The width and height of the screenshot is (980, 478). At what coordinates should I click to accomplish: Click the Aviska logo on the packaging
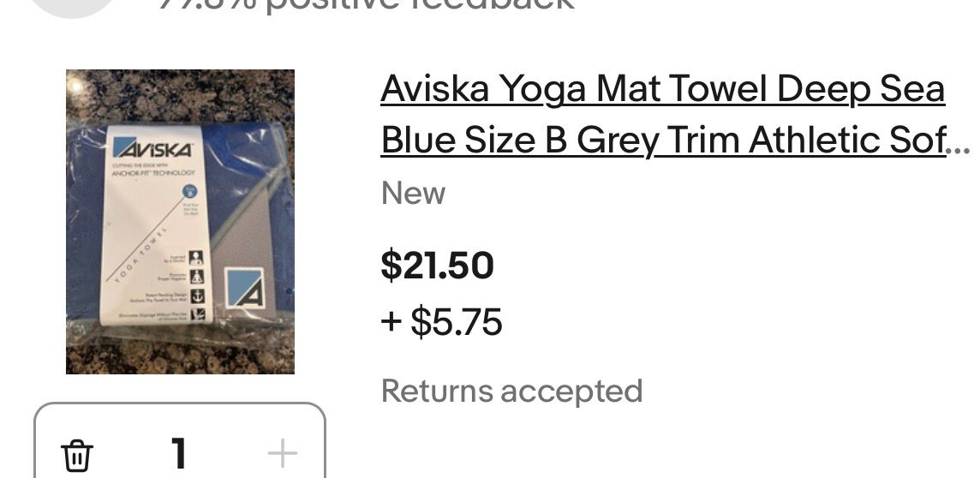pyautogui.click(x=152, y=149)
